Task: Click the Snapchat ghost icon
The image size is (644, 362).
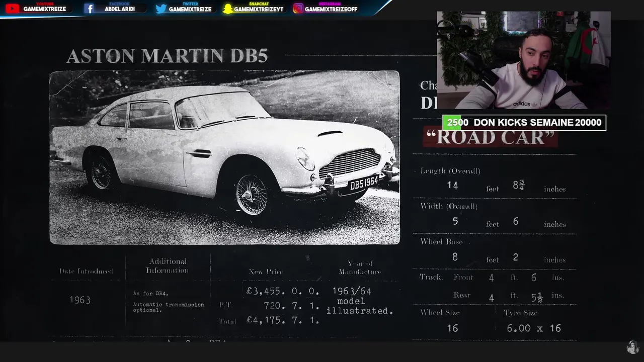Action: pos(228,9)
